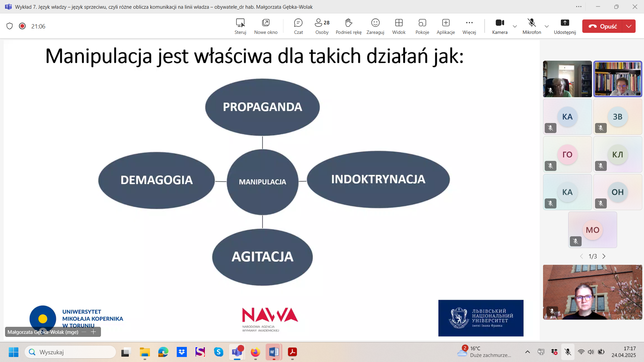Open the Widok view menu
This screenshot has height=362, width=644.
pos(399,26)
